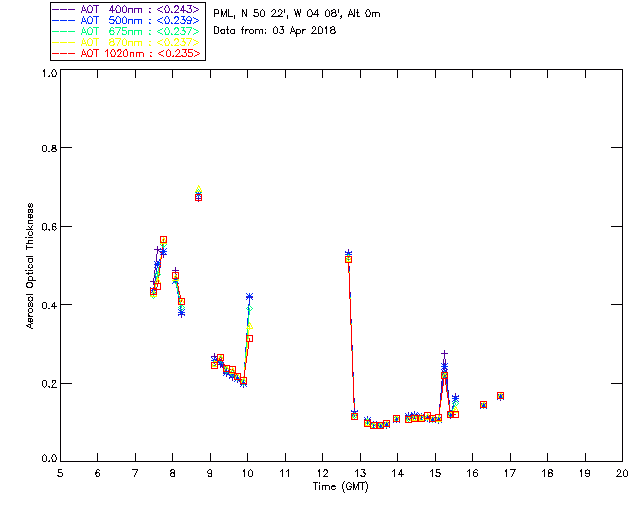Screen dimensions: 640x512
Task: Click the 0.8 y-axis tick label
Action: tap(49, 148)
